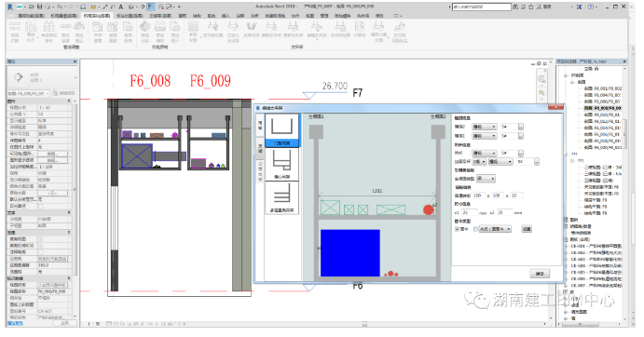Switch to the second vertical tab in dialog
644x337 pixels.
point(260,148)
